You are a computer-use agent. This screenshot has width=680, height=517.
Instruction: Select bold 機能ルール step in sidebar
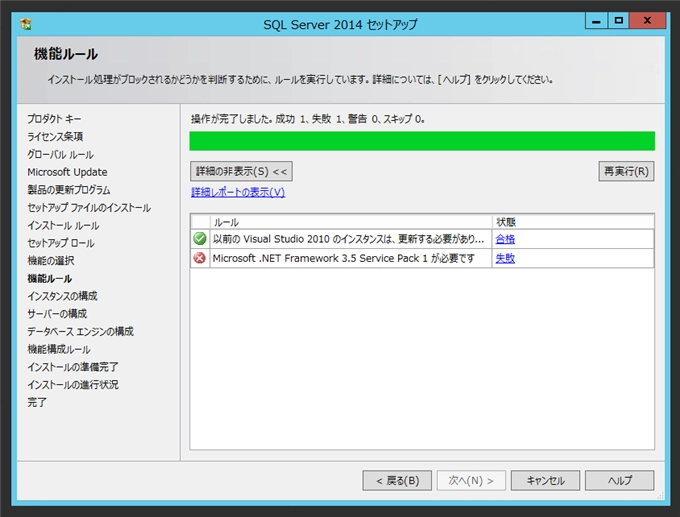(x=50, y=278)
